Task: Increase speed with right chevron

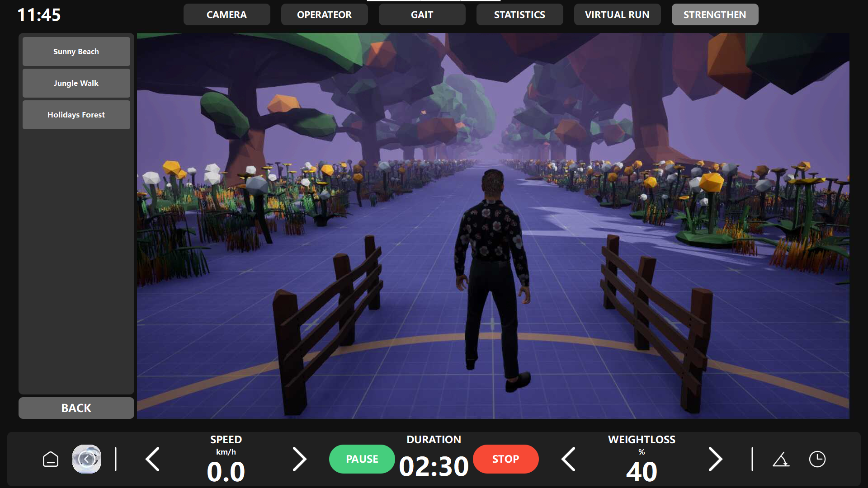Action: (299, 460)
